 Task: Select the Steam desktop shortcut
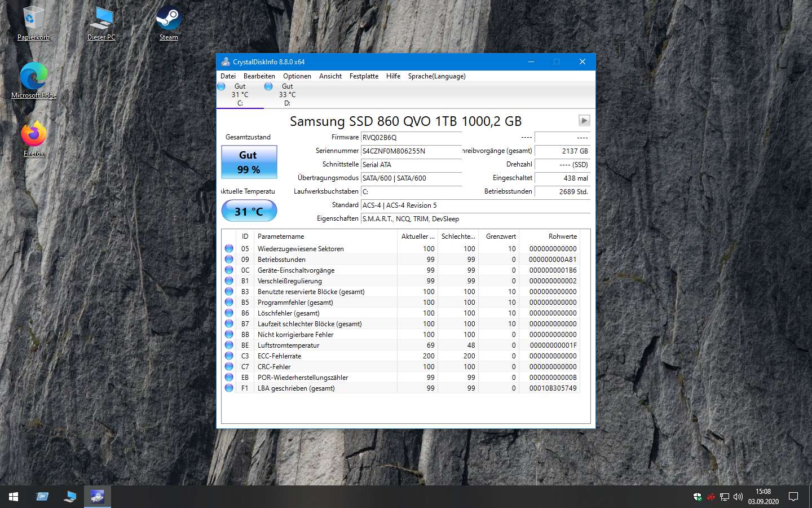coord(169,23)
